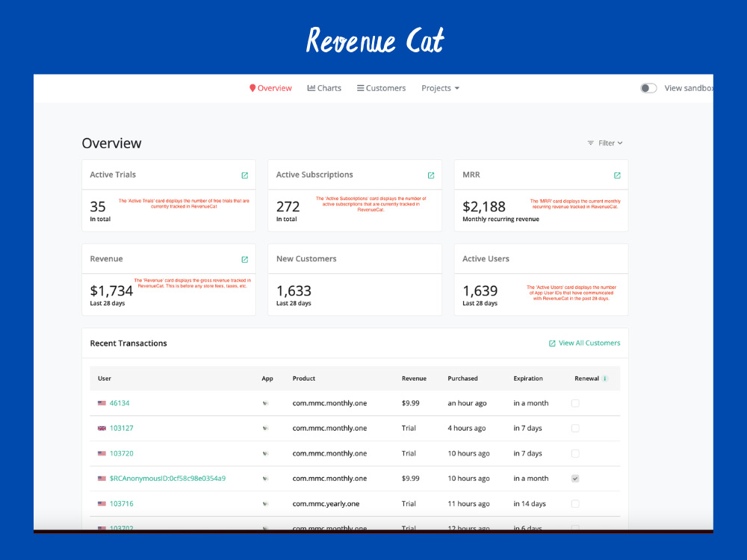Toggle renewal checkbox for user 46134

[x=575, y=403]
